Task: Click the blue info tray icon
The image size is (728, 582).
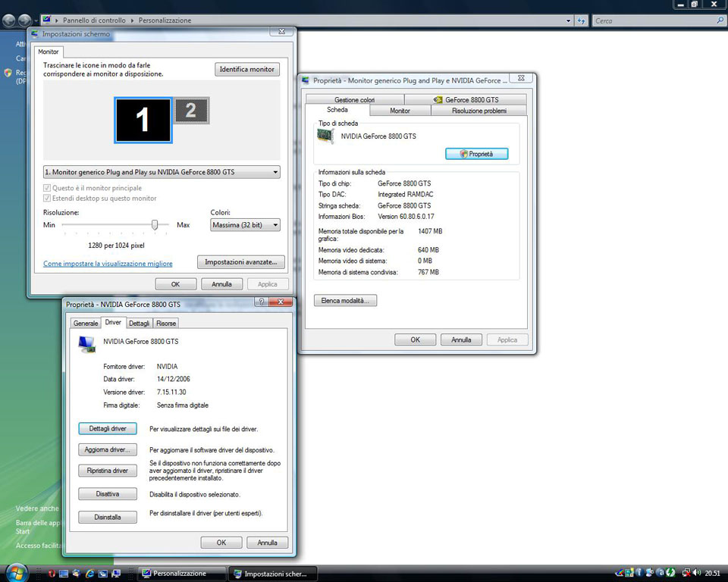Action: click(x=639, y=573)
